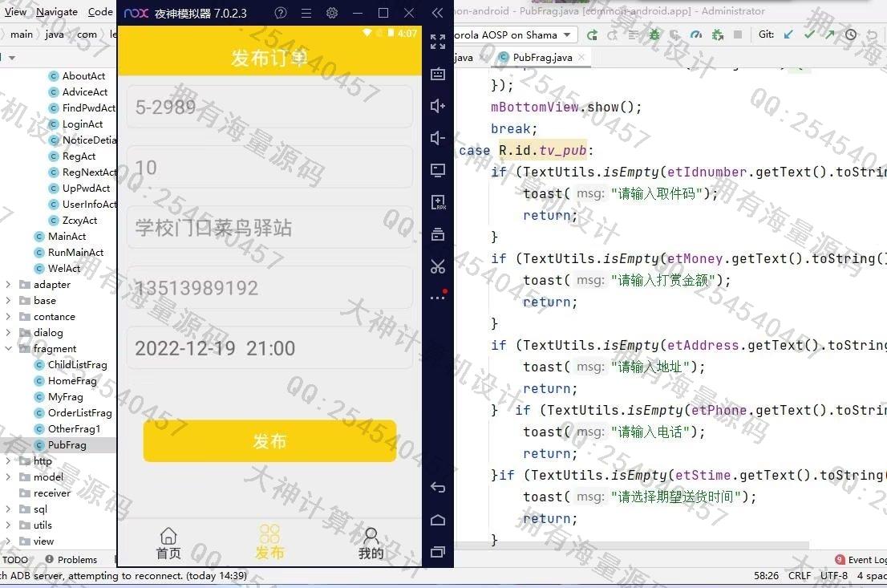This screenshot has height=588, width=887.
Task: Click Android back arrow in Nox sidebar
Action: pos(437,487)
